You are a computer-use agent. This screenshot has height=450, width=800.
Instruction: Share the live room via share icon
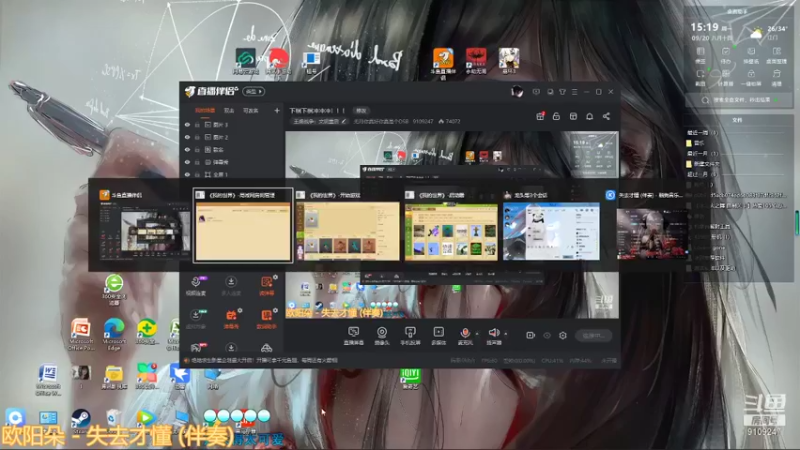coord(606,116)
